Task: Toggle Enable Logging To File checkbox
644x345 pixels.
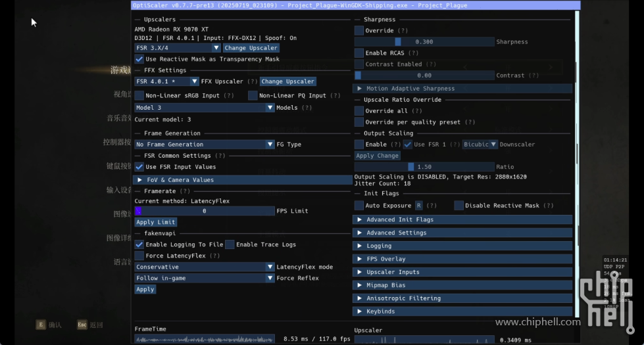Action: 139,244
